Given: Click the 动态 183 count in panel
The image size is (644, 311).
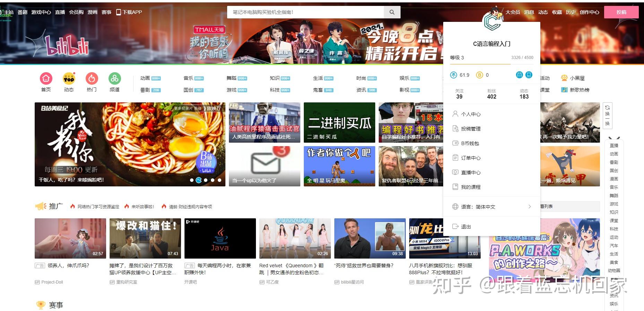Looking at the screenshot, I should 524,94.
